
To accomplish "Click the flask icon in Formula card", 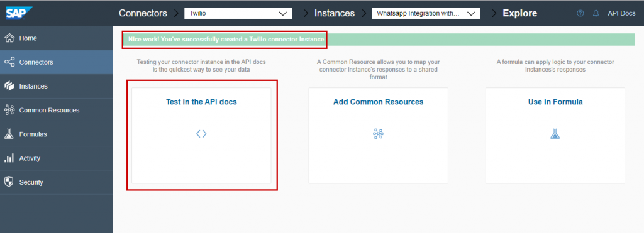I will tap(555, 134).
